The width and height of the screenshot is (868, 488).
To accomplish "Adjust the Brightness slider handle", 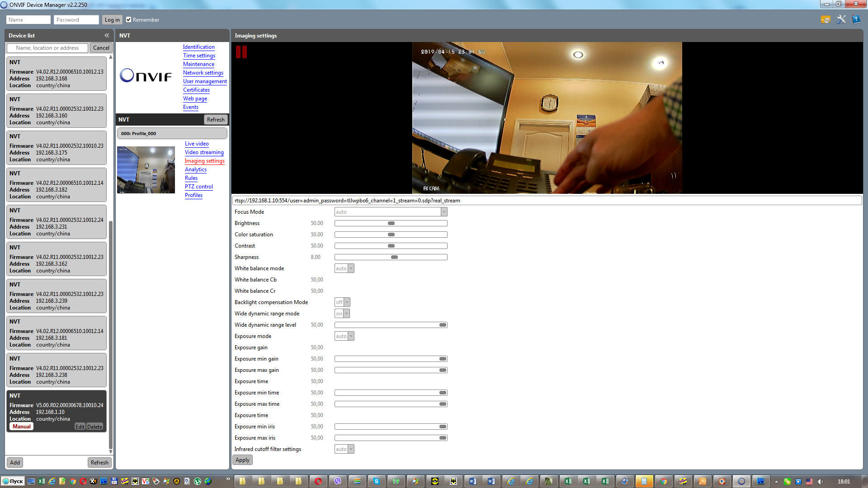I will point(392,223).
